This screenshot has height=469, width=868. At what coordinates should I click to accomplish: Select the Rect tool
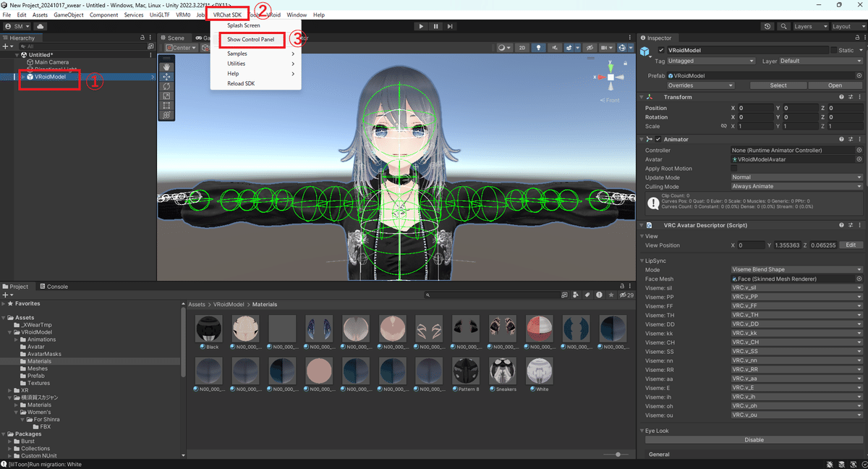coord(166,105)
